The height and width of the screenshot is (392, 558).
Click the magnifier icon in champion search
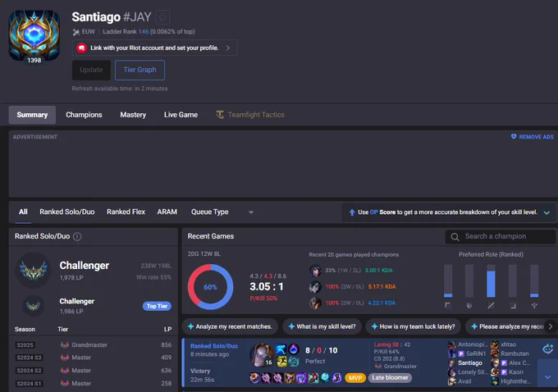[455, 236]
